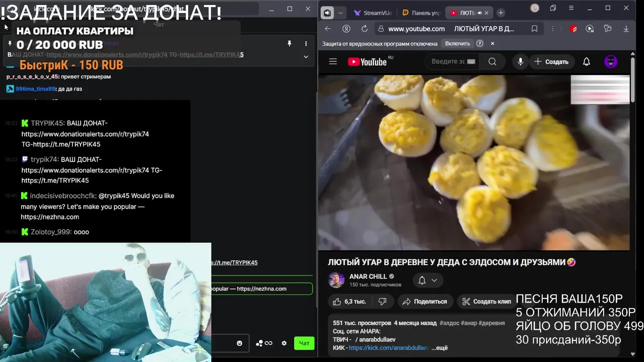Open the chat settings gear

284,343
